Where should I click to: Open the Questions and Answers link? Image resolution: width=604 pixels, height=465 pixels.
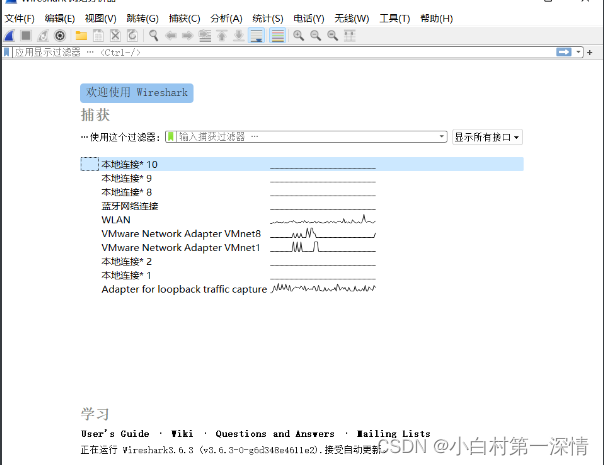coord(275,433)
